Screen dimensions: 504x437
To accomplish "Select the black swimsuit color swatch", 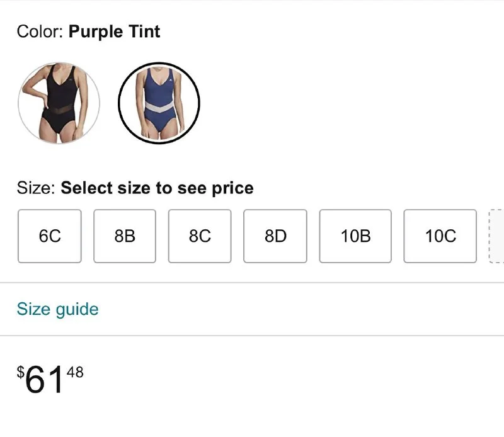I will point(59,103).
